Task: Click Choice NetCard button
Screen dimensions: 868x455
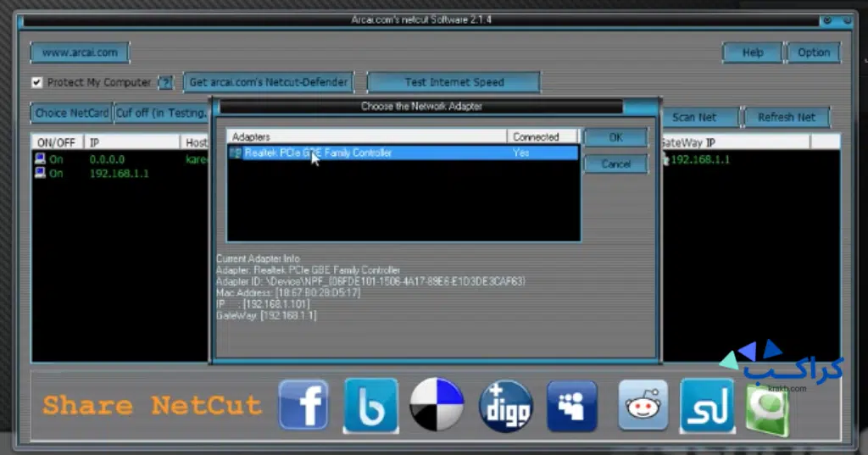Action: pos(71,113)
